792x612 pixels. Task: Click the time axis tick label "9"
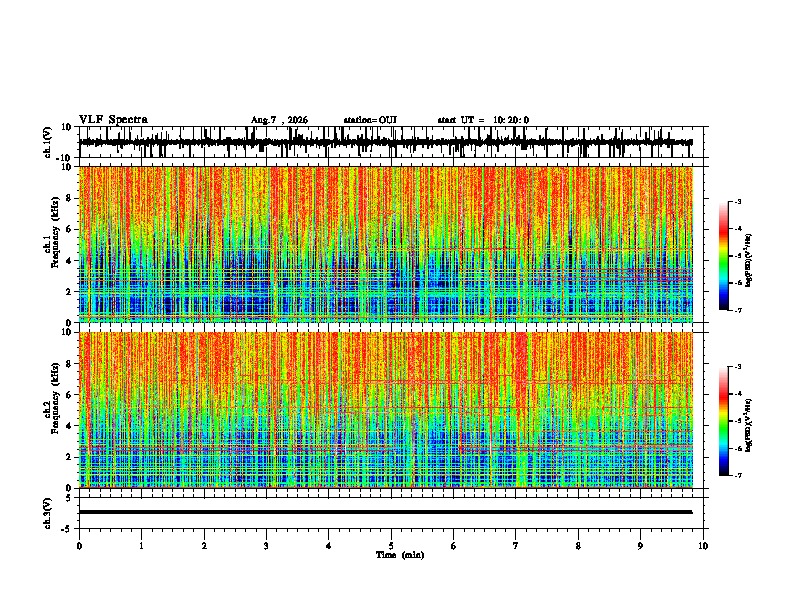click(640, 546)
